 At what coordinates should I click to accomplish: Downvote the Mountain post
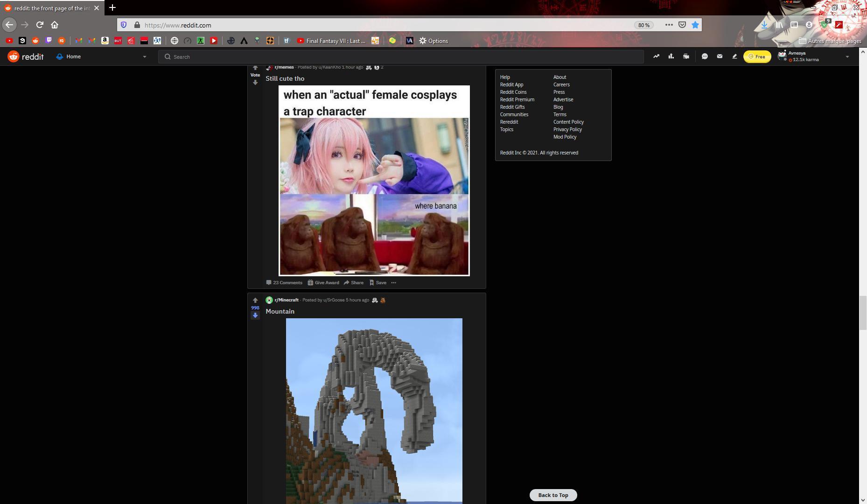pos(255,315)
